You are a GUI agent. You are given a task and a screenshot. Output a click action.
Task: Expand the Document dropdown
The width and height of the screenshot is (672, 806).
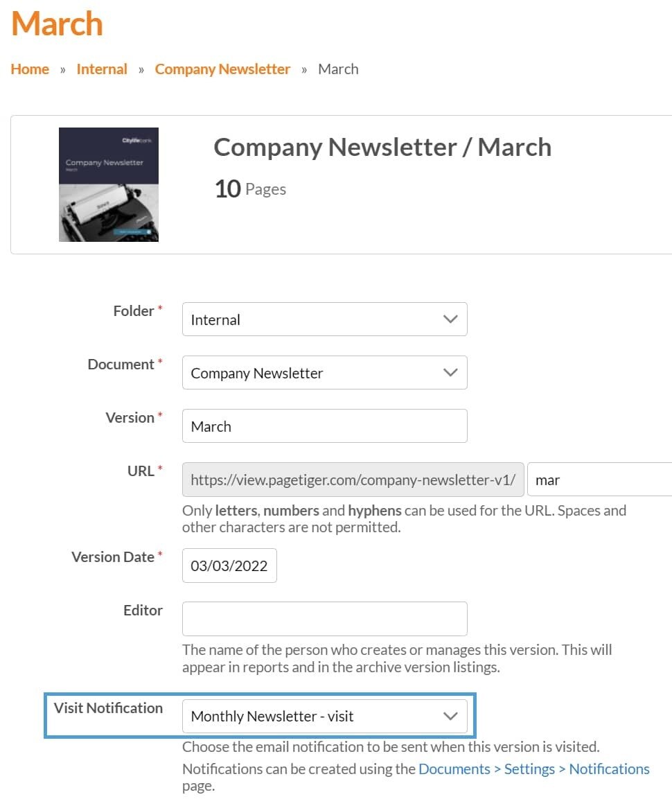(324, 373)
